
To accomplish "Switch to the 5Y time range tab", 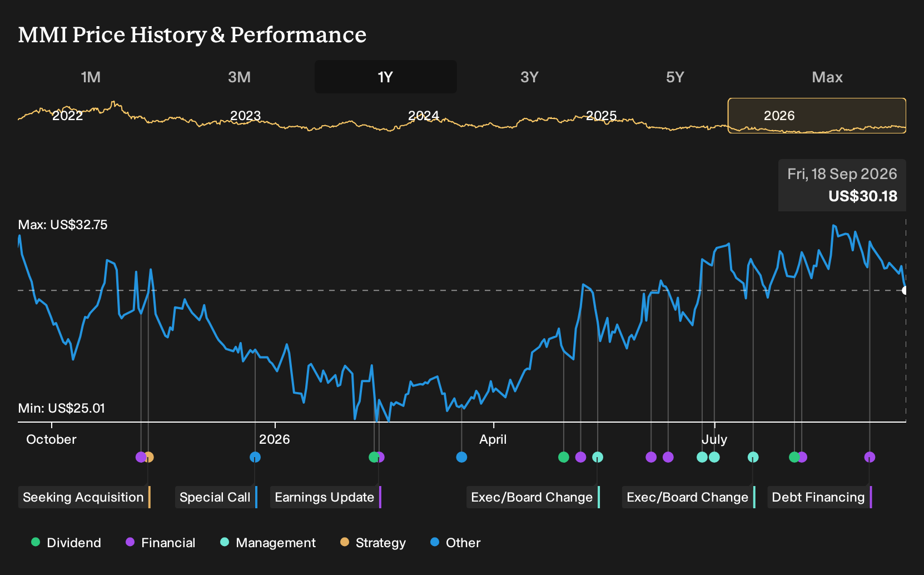I will point(675,77).
